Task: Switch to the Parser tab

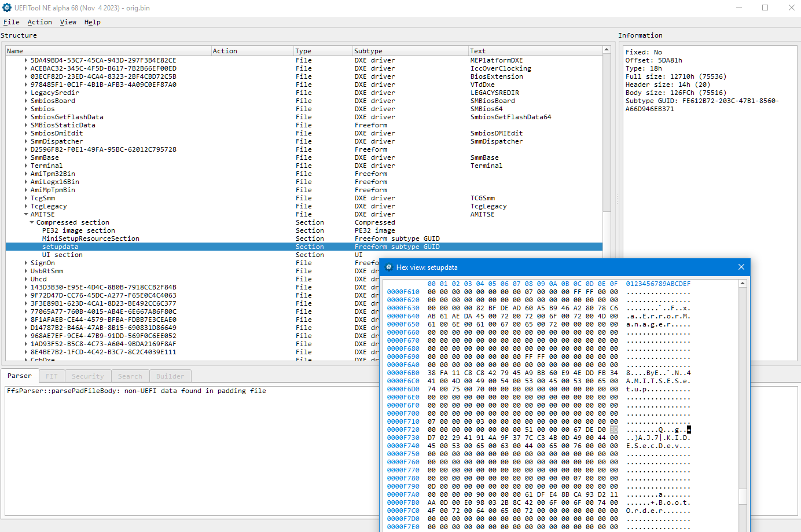Action: point(20,376)
